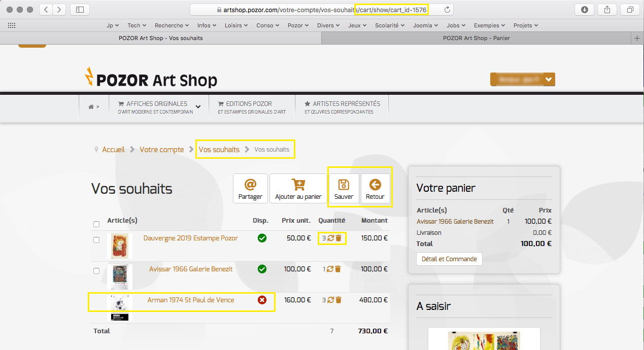Viewport: 644px width, 350px height.
Task: Open new tab with plus button
Action: 637,38
